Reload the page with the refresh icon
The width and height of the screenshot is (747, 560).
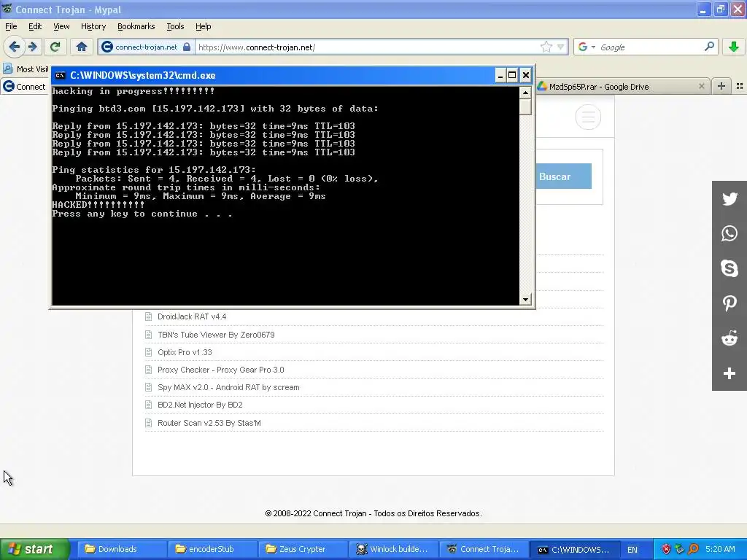(55, 47)
